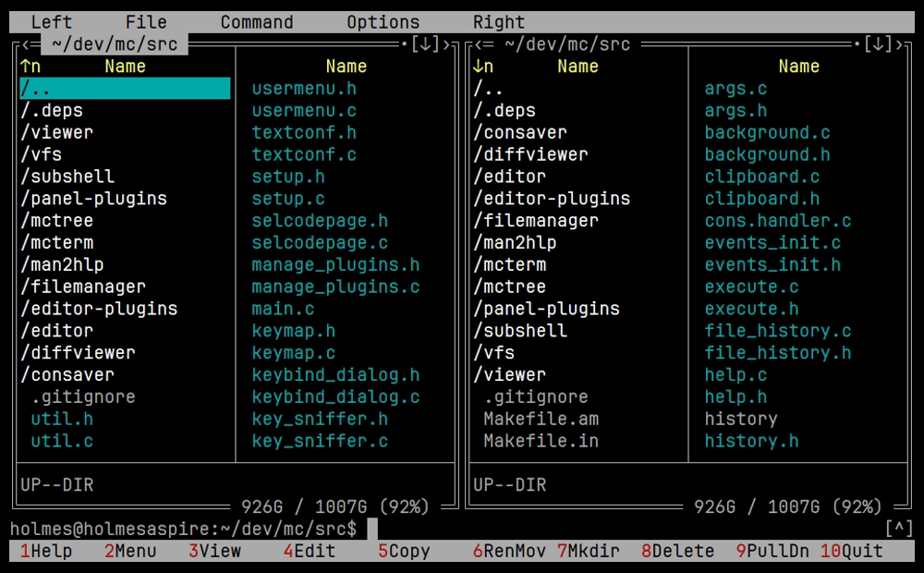Click 5Copy function key button

click(405, 551)
